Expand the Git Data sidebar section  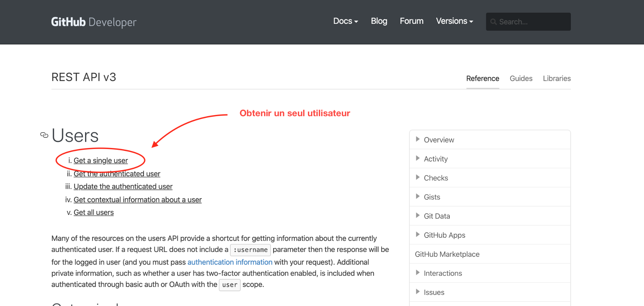(x=418, y=216)
